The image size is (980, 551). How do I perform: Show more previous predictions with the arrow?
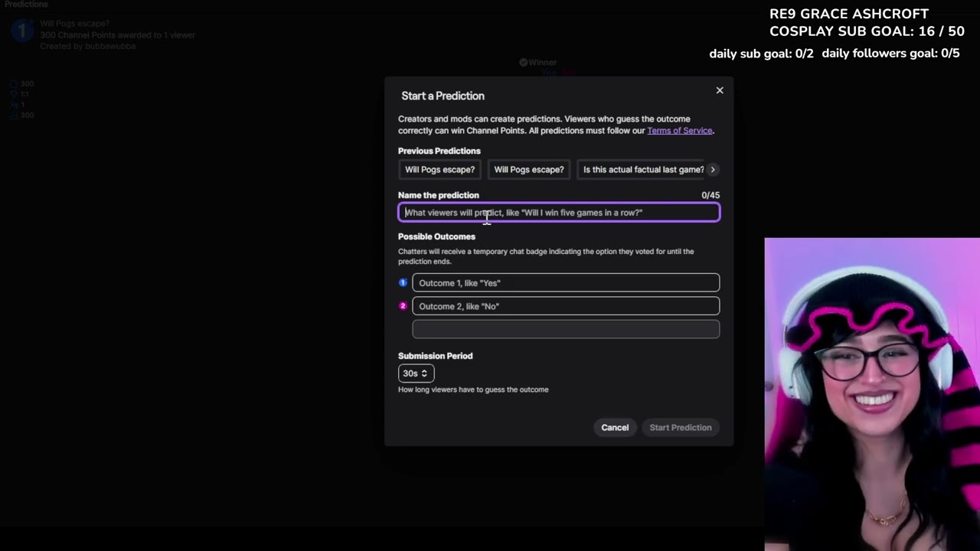[x=713, y=170]
